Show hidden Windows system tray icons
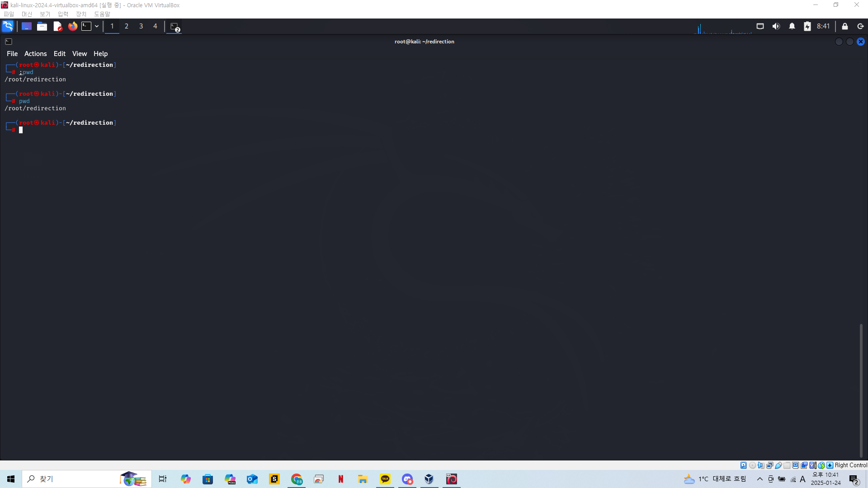Image resolution: width=868 pixels, height=488 pixels. click(x=759, y=479)
